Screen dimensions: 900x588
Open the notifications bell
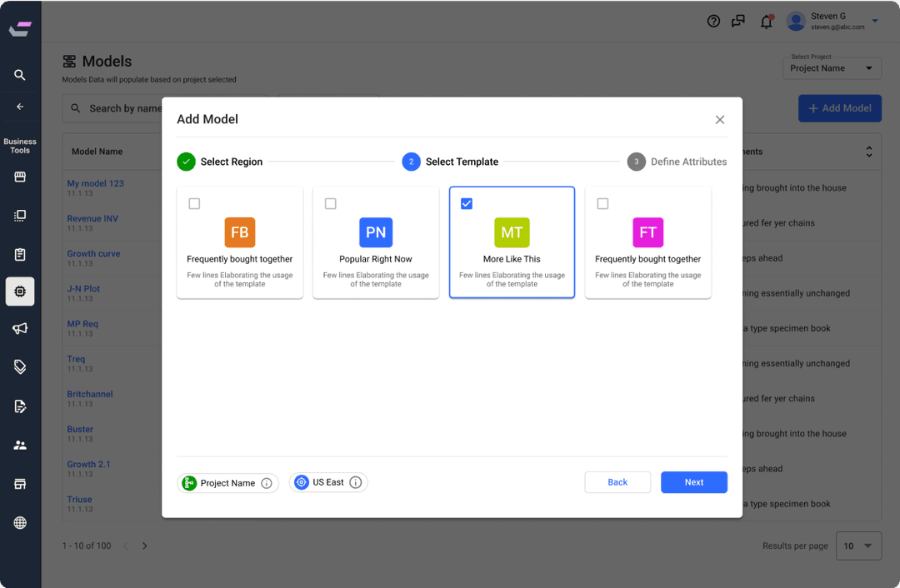coord(767,21)
